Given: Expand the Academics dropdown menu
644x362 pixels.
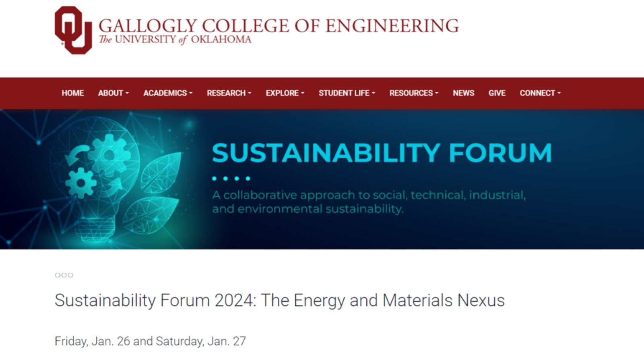Looking at the screenshot, I should 168,93.
